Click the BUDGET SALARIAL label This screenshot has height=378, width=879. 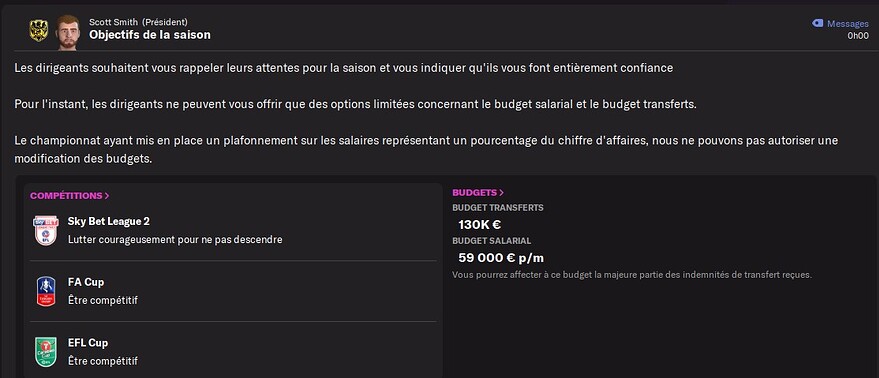pos(492,241)
